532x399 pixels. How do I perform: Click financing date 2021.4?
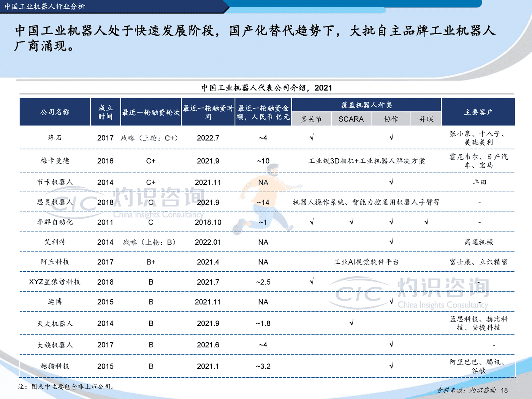208,262
